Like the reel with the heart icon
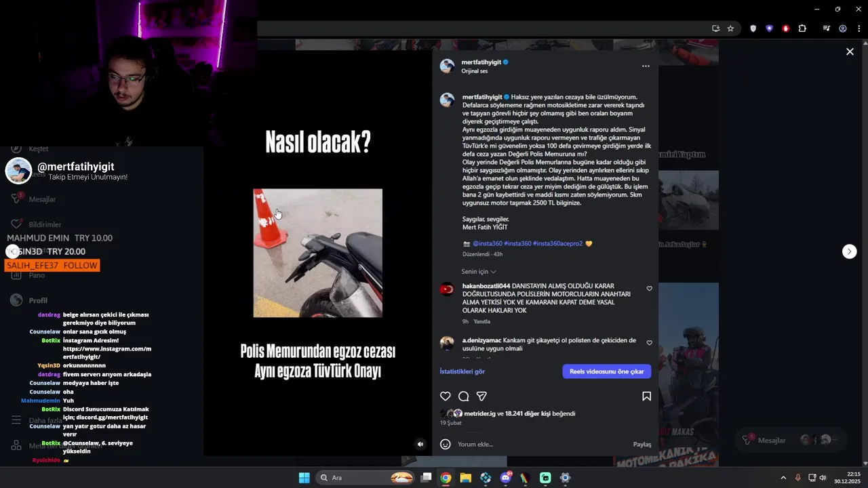868x488 pixels. (446, 396)
